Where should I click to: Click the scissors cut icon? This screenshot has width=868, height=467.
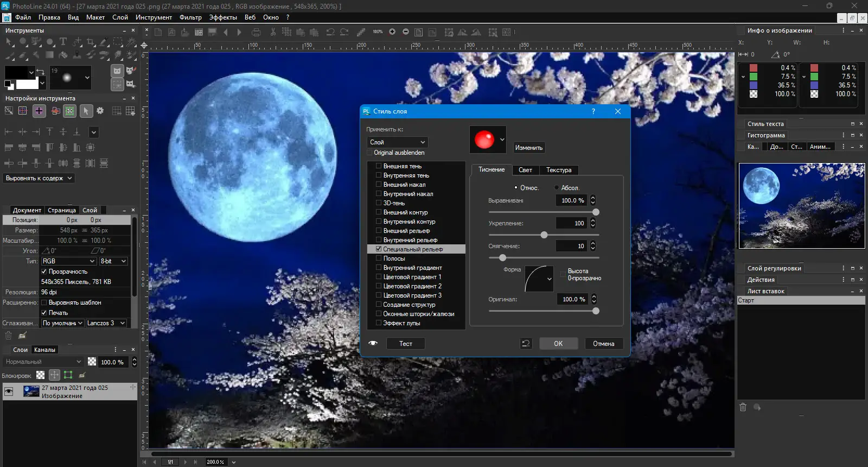pyautogui.click(x=273, y=32)
